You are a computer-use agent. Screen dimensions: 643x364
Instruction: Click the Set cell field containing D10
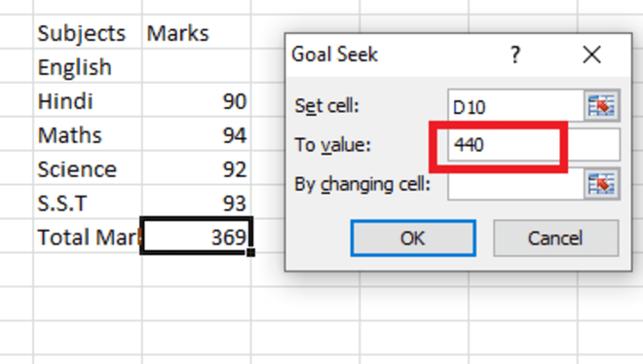[x=516, y=106]
